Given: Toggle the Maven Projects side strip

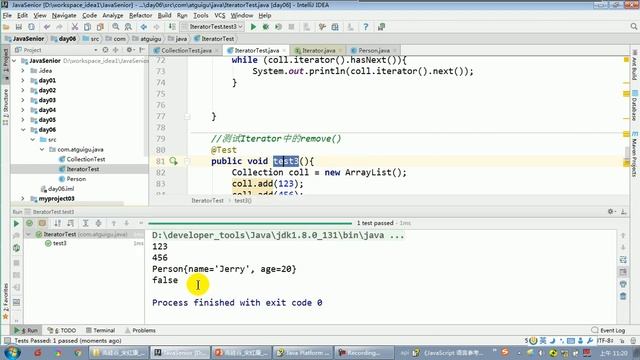Looking at the screenshot, I should pos(635,154).
